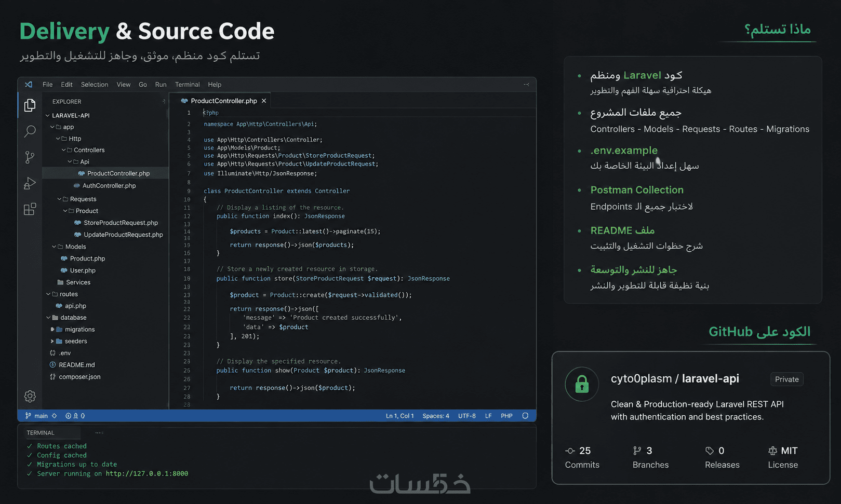Click the Commits icon in GitHub card
The height and width of the screenshot is (504, 841).
(x=570, y=451)
